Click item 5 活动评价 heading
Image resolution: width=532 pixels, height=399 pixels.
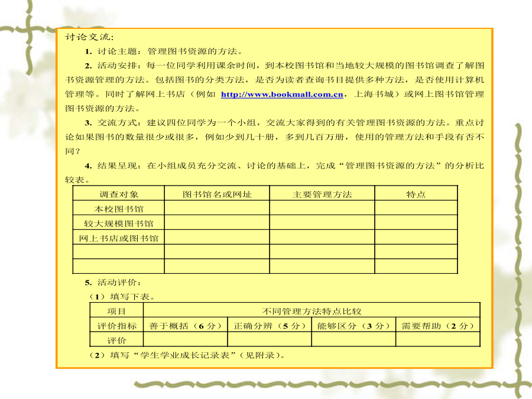tap(113, 283)
